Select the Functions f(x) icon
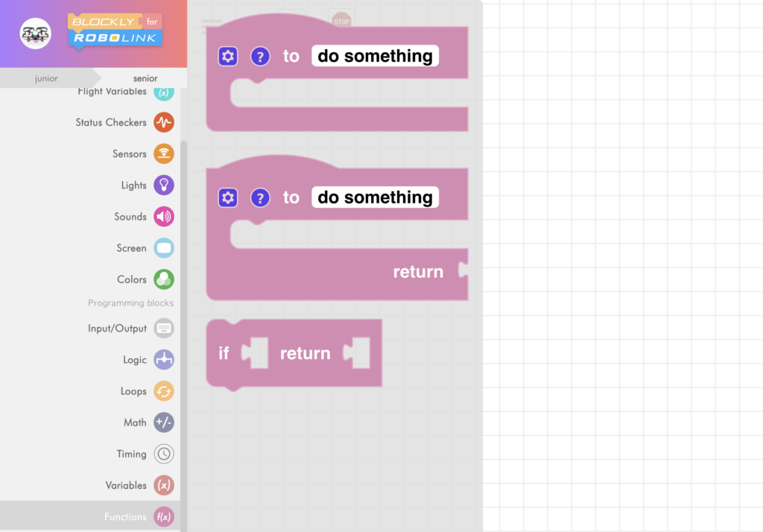Viewport: 763px width, 532px height. [164, 516]
